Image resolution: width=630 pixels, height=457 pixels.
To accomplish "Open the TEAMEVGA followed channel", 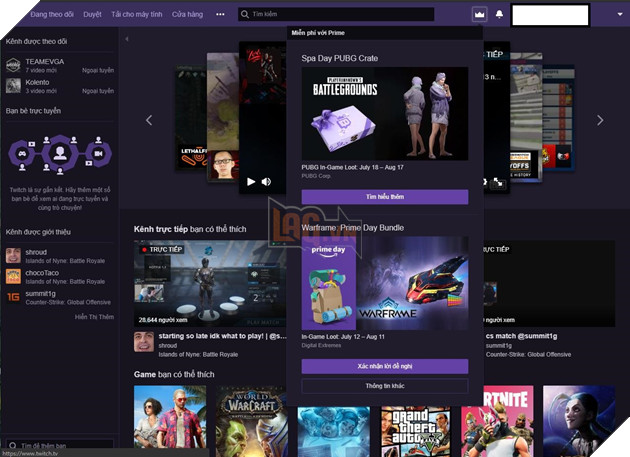I will 59,65.
